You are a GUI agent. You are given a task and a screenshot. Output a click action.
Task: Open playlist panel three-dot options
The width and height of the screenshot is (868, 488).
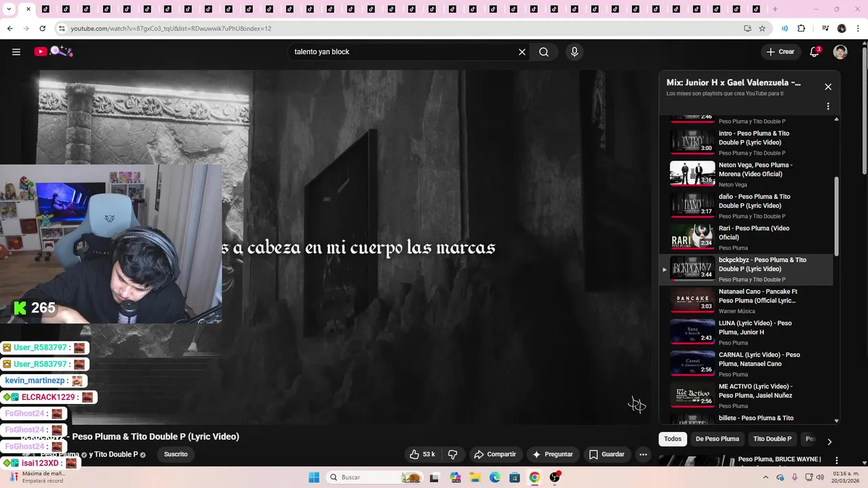[828, 106]
